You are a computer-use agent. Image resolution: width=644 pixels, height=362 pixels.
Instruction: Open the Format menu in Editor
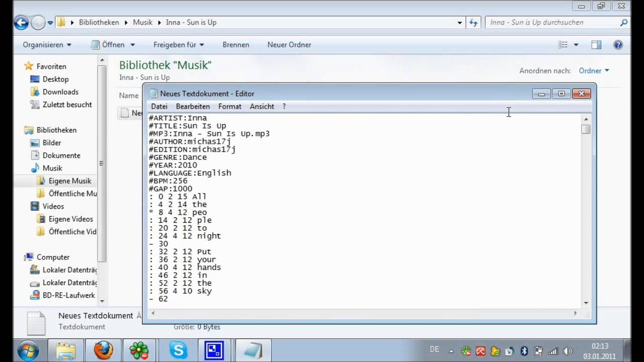coord(230,107)
